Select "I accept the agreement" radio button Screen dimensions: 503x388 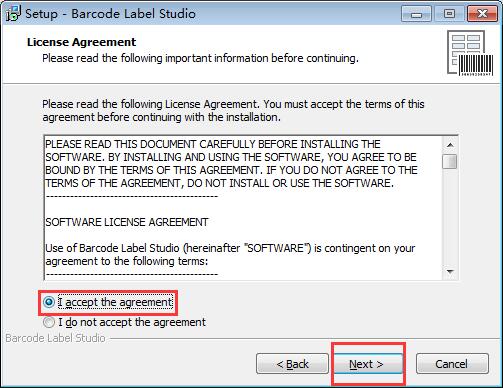coord(49,302)
